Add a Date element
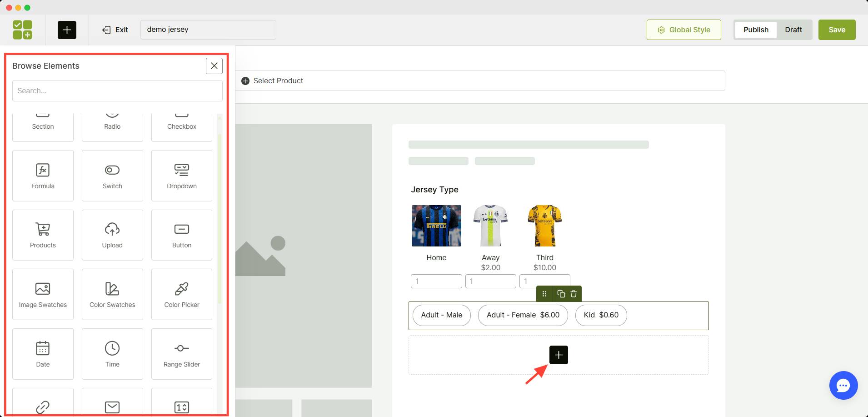 [x=43, y=354]
